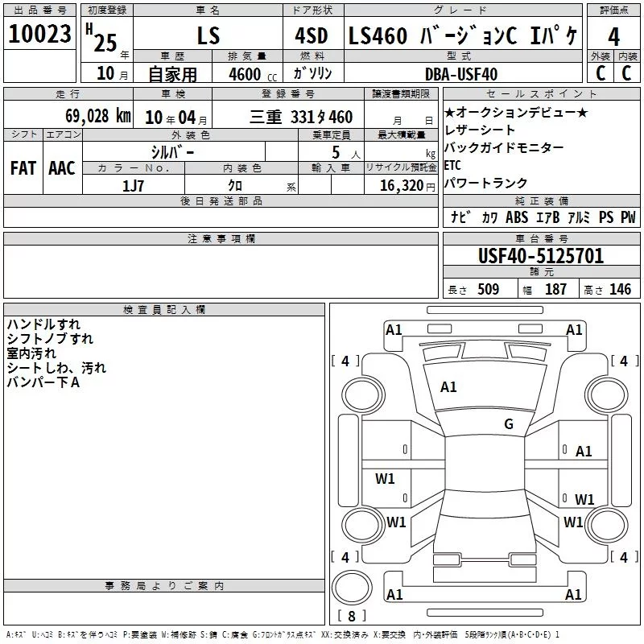Click width value 187
The height and width of the screenshot is (644, 644).
[555, 290]
